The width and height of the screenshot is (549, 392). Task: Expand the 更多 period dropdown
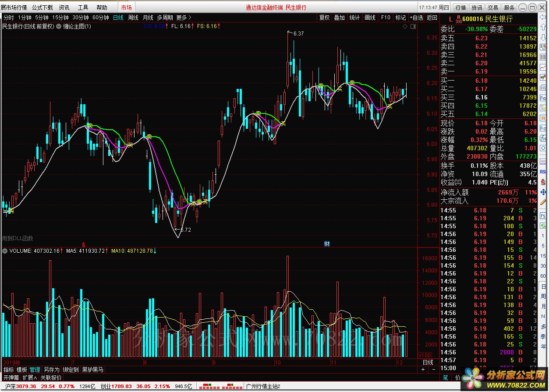[x=184, y=18]
